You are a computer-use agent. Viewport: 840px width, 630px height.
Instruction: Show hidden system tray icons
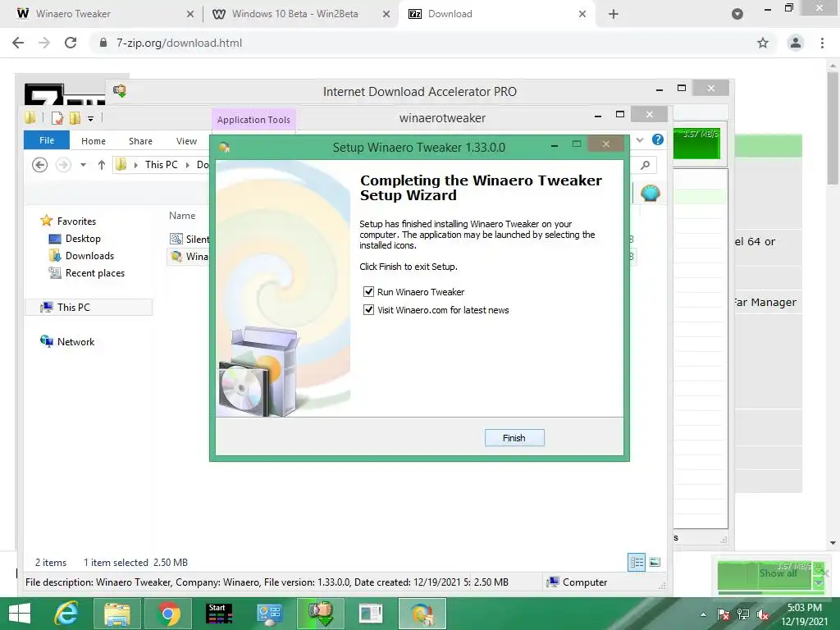pyautogui.click(x=703, y=614)
